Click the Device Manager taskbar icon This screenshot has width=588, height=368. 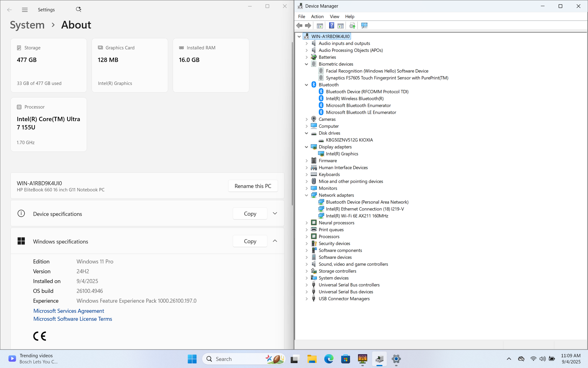(379, 359)
